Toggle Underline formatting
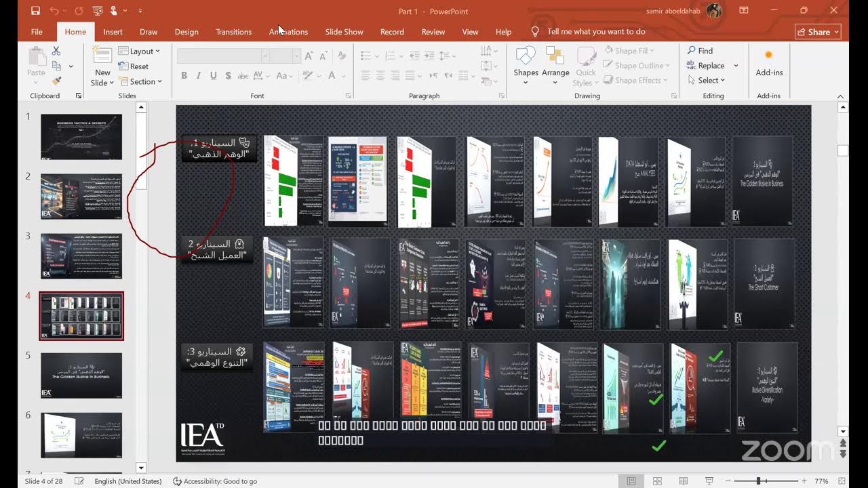 coord(214,76)
